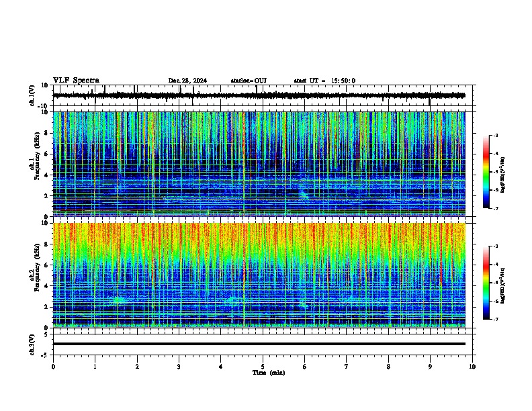Click the "ch.3(V)" axis label
This screenshot has height=411, width=532.
coord(32,345)
